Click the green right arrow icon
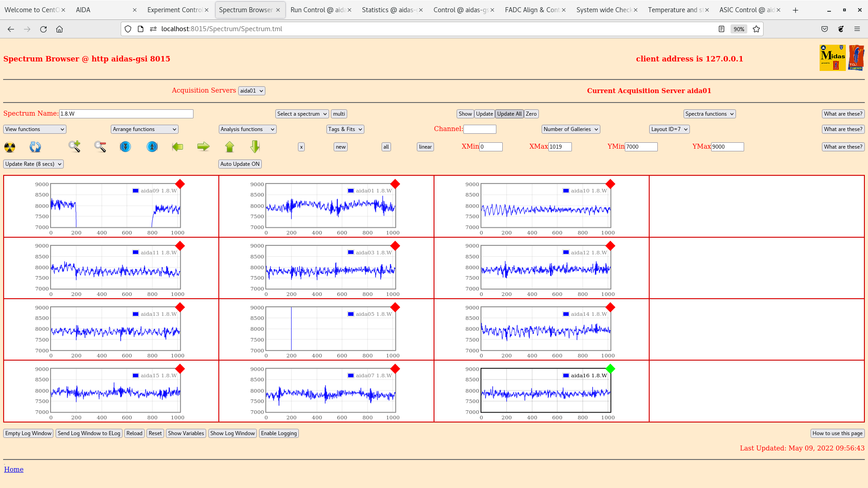 [203, 146]
